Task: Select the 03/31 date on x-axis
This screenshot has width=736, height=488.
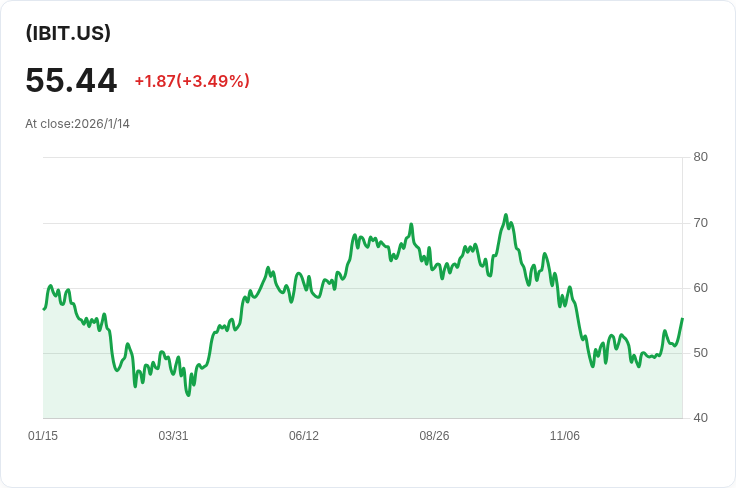Action: pyautogui.click(x=173, y=436)
